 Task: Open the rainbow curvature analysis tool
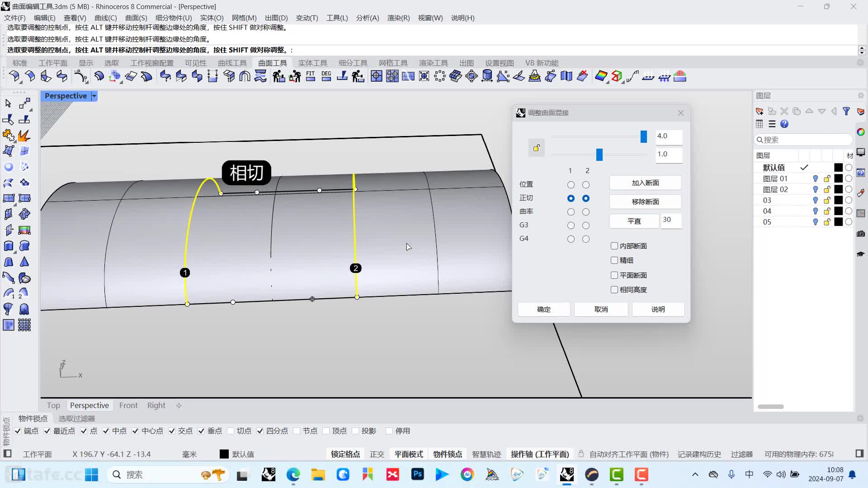601,76
